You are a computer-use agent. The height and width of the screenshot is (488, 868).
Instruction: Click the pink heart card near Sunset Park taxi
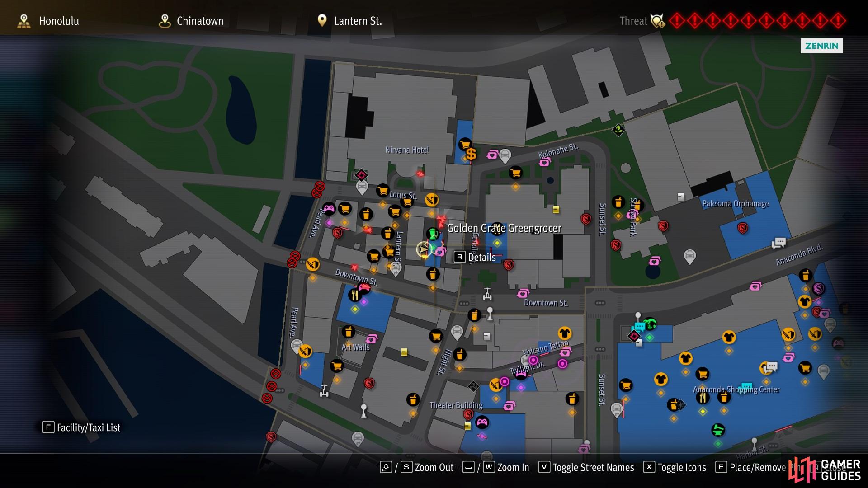pos(655,261)
